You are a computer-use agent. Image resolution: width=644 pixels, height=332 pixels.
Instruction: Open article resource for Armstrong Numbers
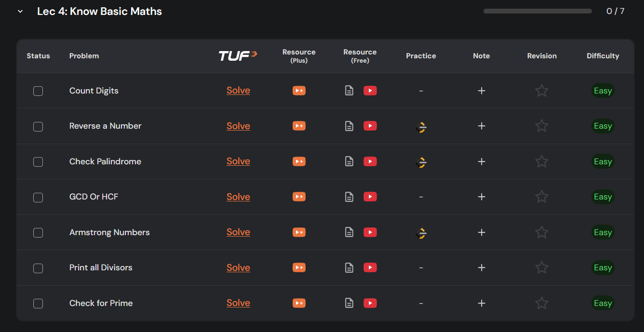click(x=349, y=232)
